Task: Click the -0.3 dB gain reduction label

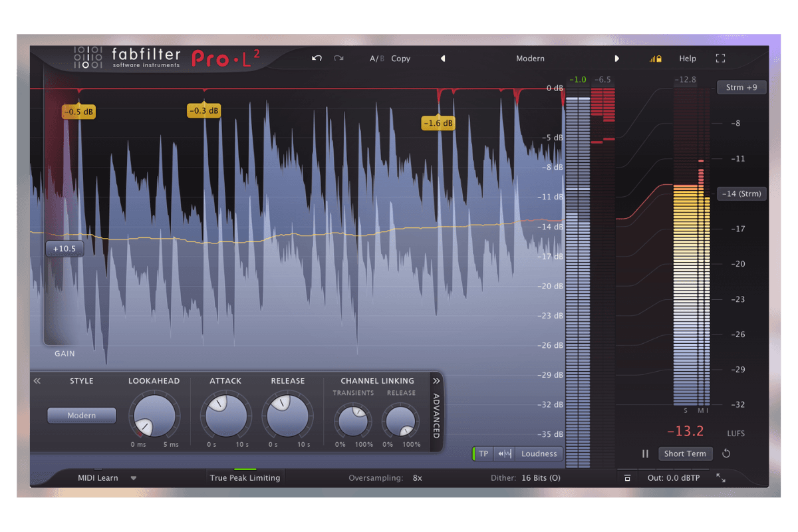Action: coord(204,110)
